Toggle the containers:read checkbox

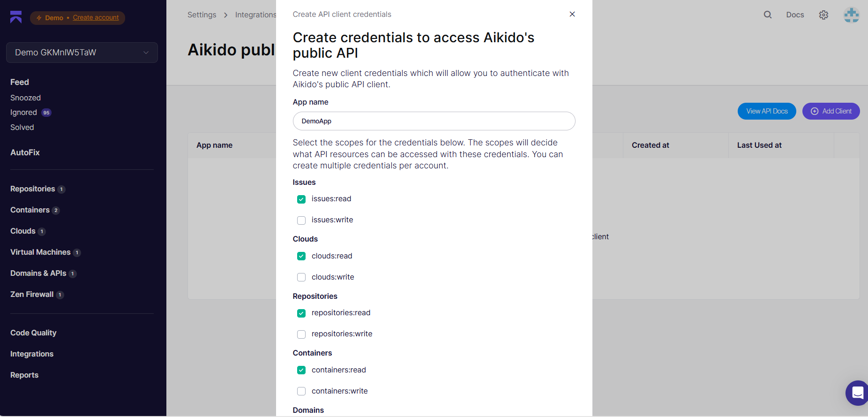tap(301, 370)
